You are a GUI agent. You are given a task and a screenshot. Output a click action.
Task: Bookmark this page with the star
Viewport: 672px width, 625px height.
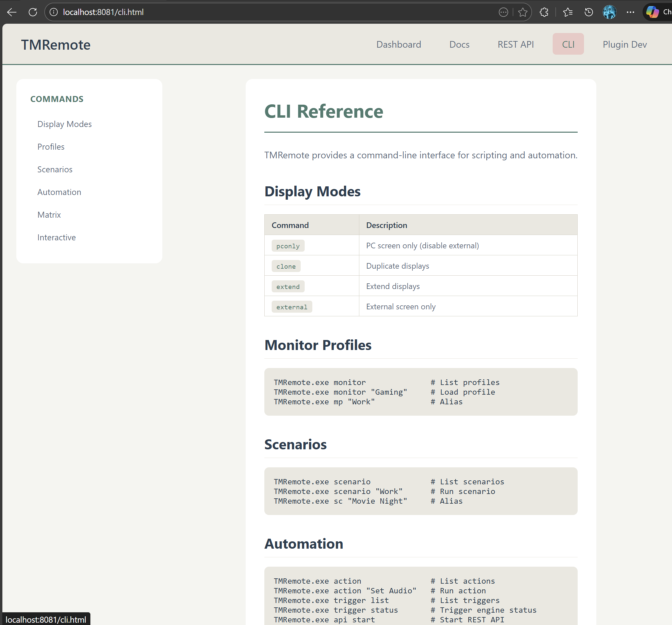(x=523, y=12)
